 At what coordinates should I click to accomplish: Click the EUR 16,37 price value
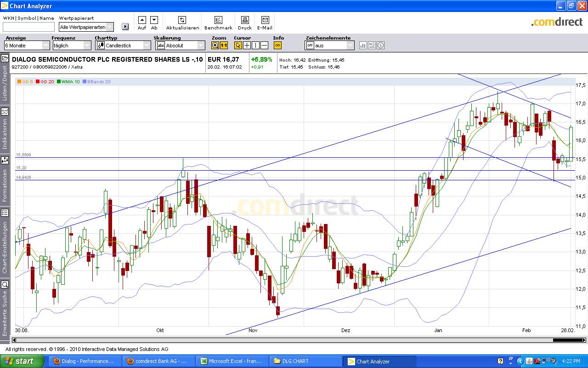point(223,59)
